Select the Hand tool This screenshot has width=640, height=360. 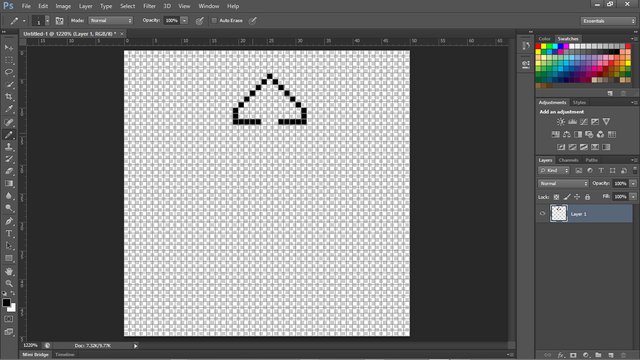[x=9, y=271]
